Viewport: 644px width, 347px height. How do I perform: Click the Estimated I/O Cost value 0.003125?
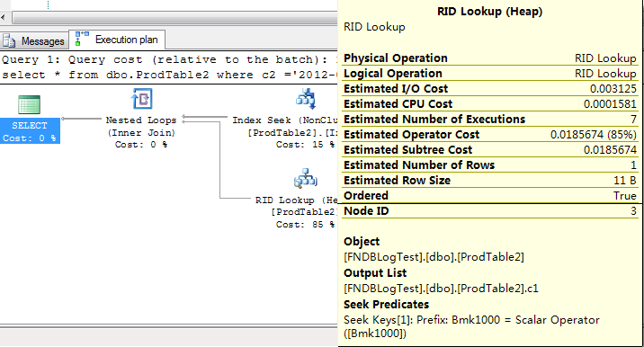613,89
